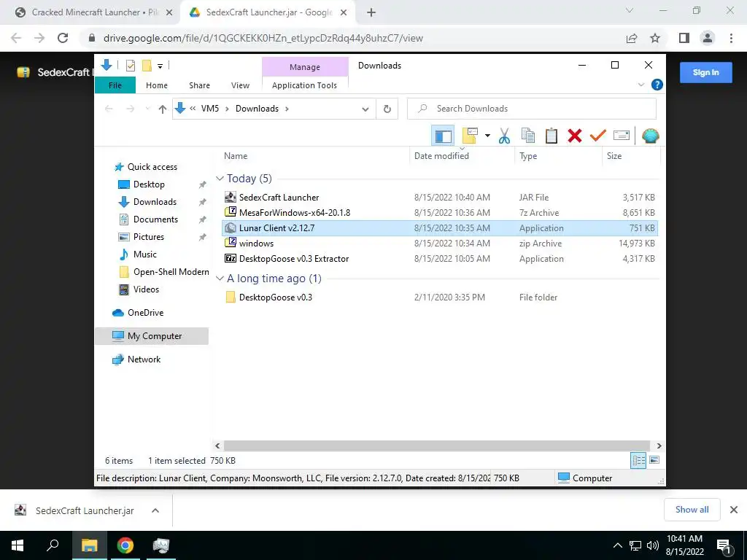Click the preview pane toolbar icon
This screenshot has width=747, height=560.
pyautogui.click(x=443, y=136)
